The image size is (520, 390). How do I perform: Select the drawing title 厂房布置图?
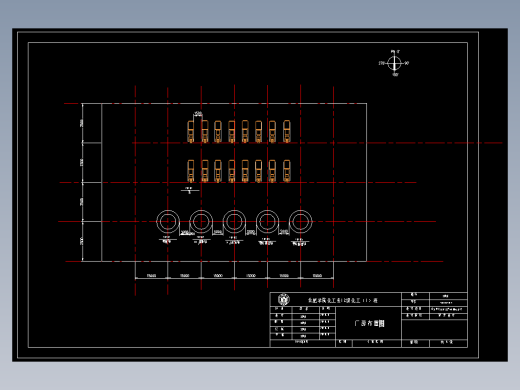[x=369, y=323]
